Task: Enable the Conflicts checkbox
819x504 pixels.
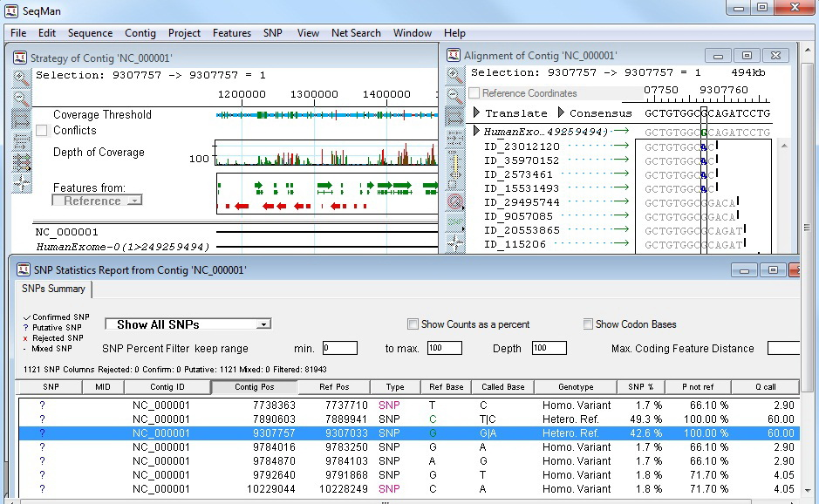Action: point(42,130)
